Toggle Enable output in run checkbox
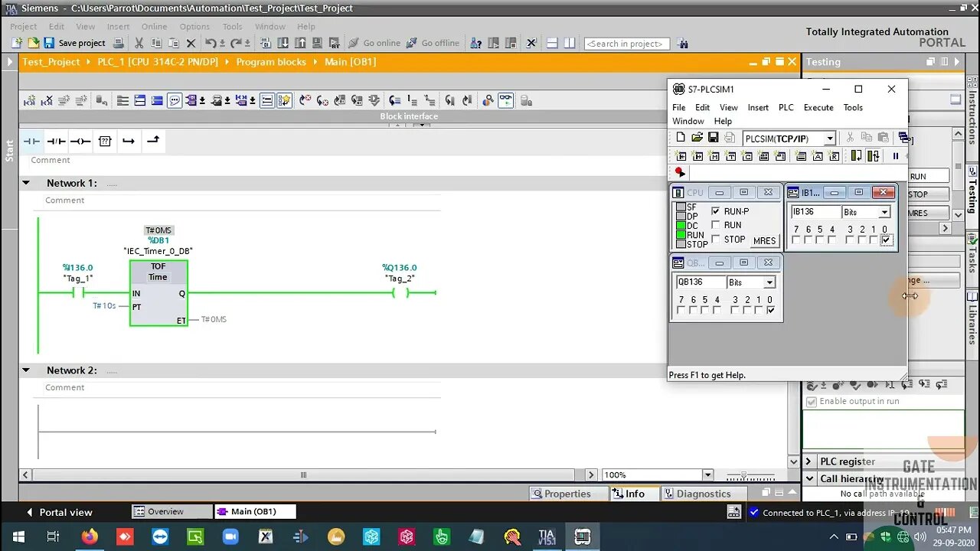The width and height of the screenshot is (980, 551). point(812,402)
